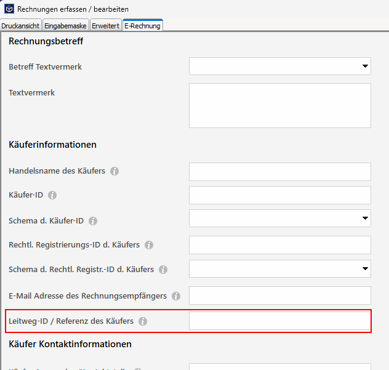Click info icon beside Schema d. Käufer-ID
This screenshot has height=370, width=389.
tap(93, 221)
